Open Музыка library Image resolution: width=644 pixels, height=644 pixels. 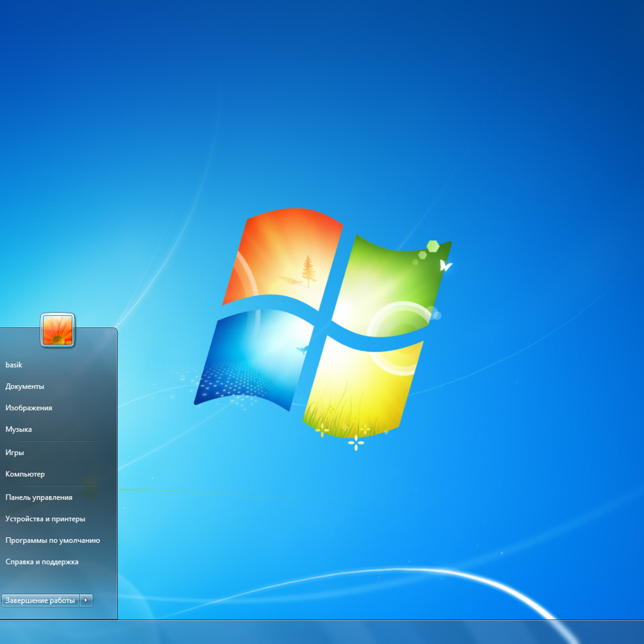point(19,430)
